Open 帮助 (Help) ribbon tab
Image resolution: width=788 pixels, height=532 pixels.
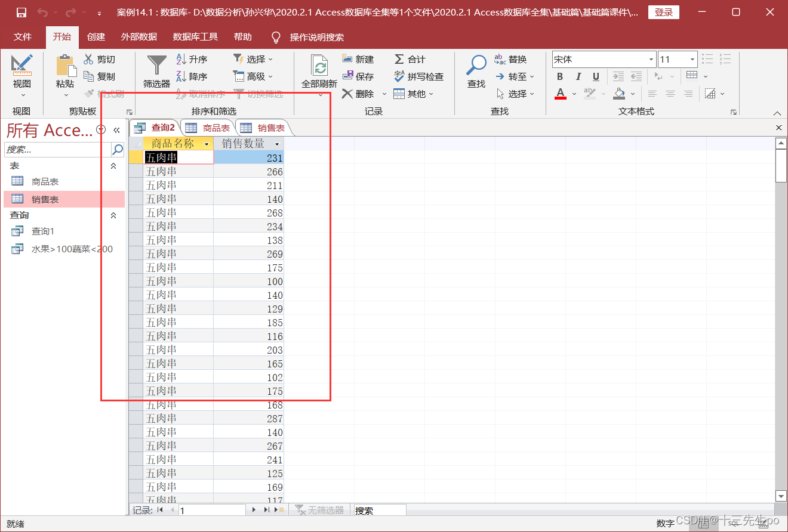coord(243,37)
